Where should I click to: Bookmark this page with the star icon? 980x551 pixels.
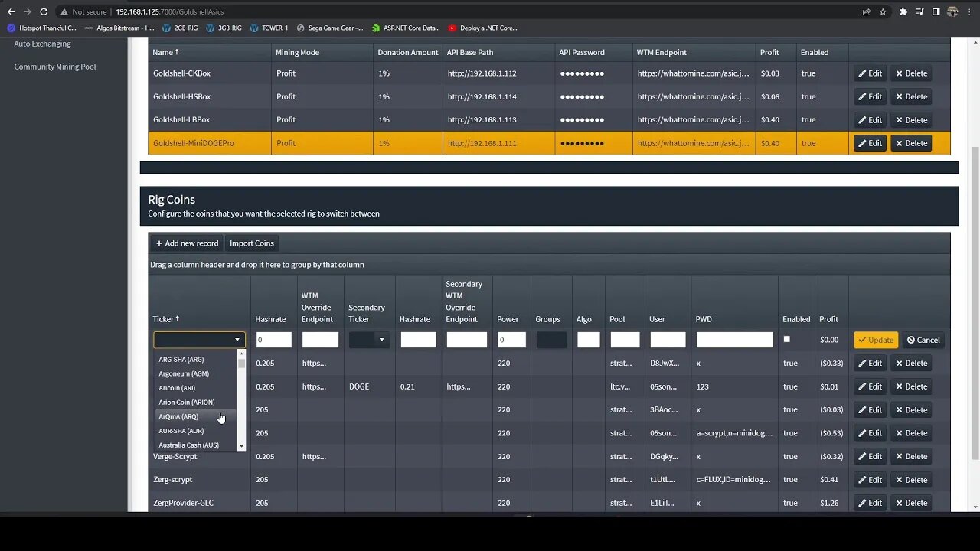[x=883, y=11]
